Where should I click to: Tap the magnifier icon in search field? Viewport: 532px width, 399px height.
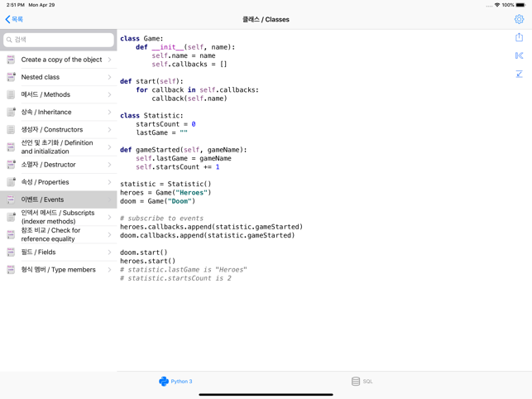coord(9,40)
